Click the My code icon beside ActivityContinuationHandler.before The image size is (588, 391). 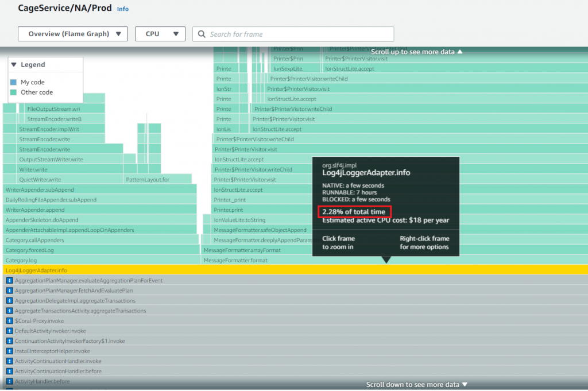pos(9,370)
